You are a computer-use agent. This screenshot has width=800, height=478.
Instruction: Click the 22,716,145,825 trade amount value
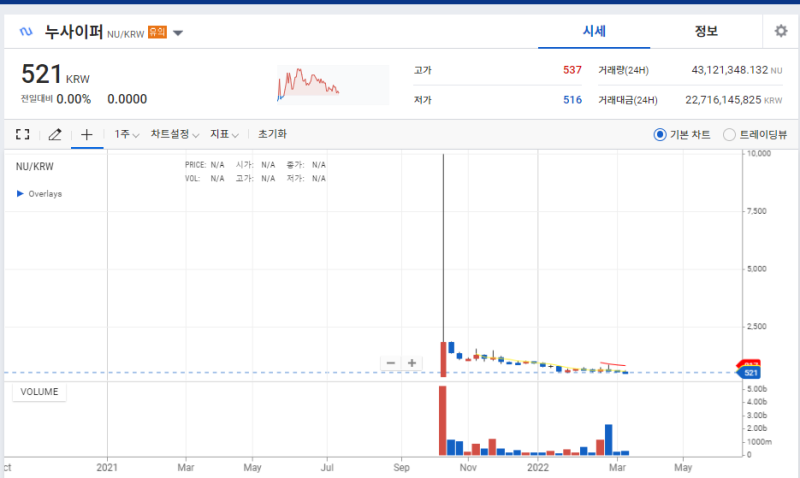[723, 100]
